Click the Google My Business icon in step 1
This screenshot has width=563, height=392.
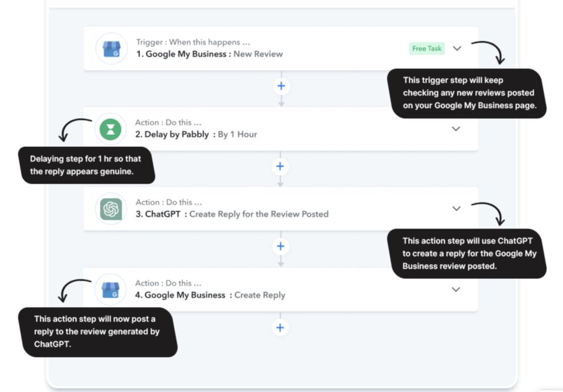(x=111, y=49)
